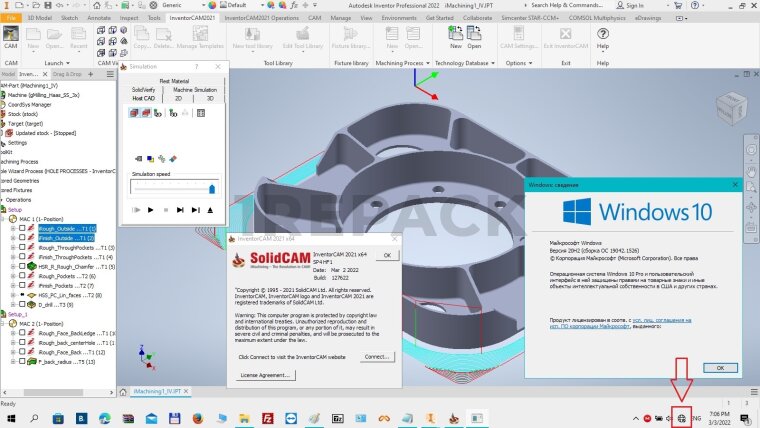Click the Connect... button in About dialog
This screenshot has height=428, width=760.
[x=376, y=356]
